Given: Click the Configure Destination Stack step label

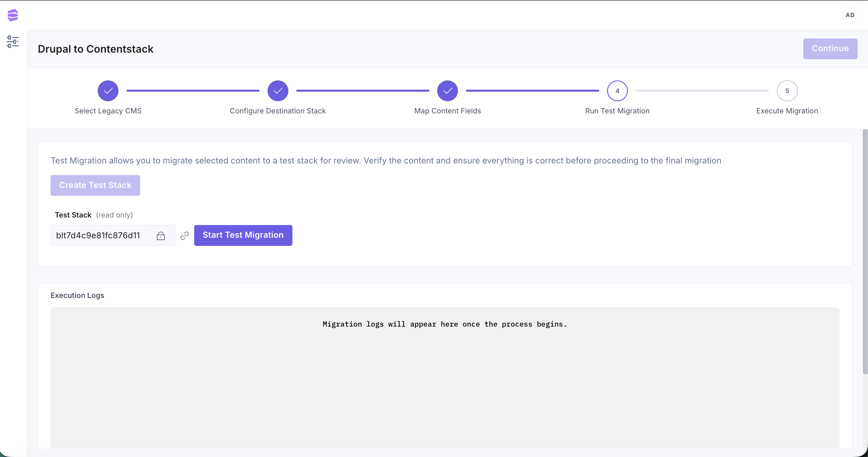Looking at the screenshot, I should 278,111.
